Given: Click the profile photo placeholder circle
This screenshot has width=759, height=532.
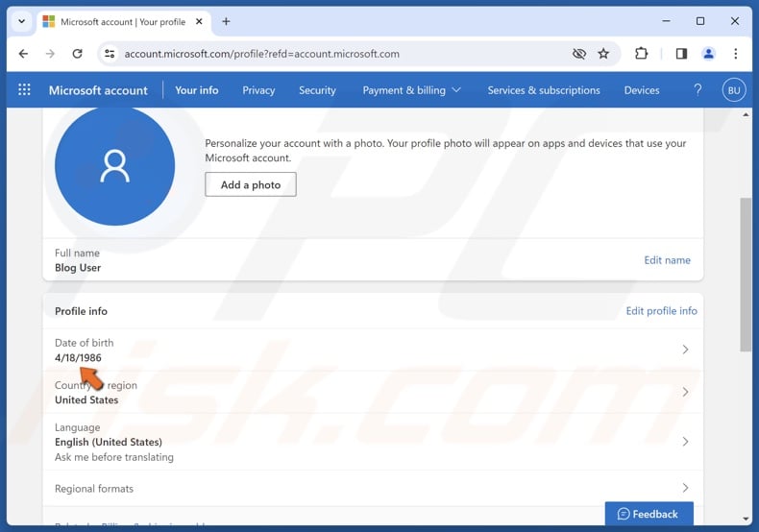Looking at the screenshot, I should point(114,166).
